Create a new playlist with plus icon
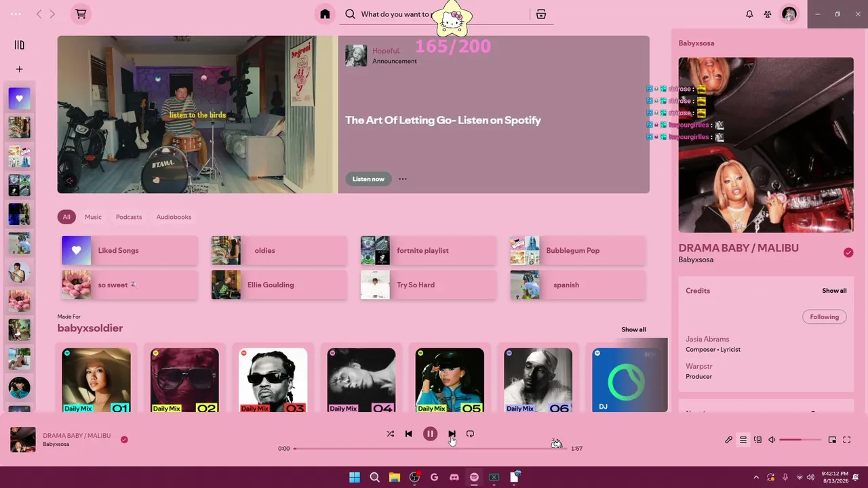868x488 pixels. (x=19, y=69)
